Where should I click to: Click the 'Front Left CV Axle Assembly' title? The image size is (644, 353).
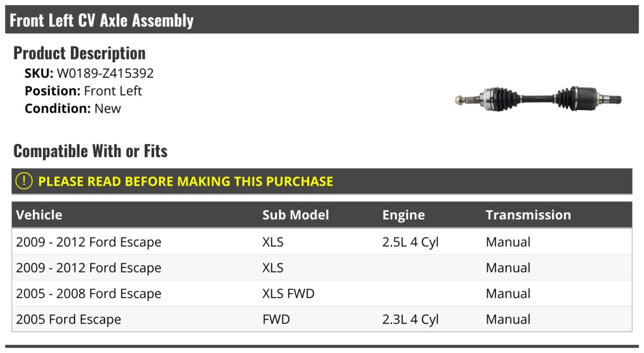point(102,20)
